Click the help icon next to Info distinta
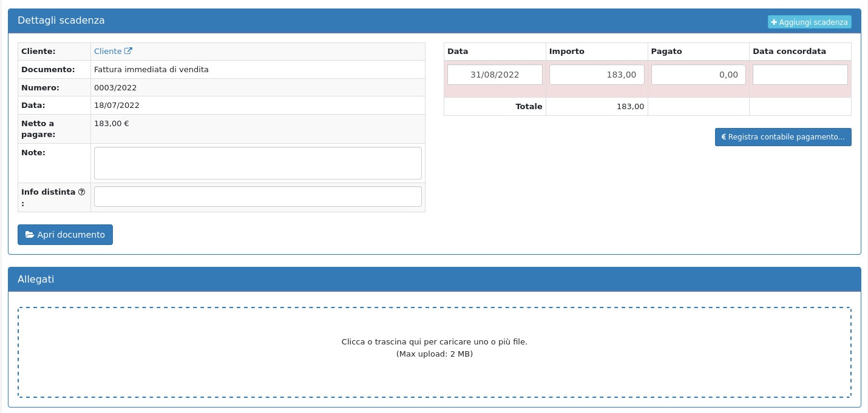This screenshot has height=413, width=868. pyautogui.click(x=82, y=192)
